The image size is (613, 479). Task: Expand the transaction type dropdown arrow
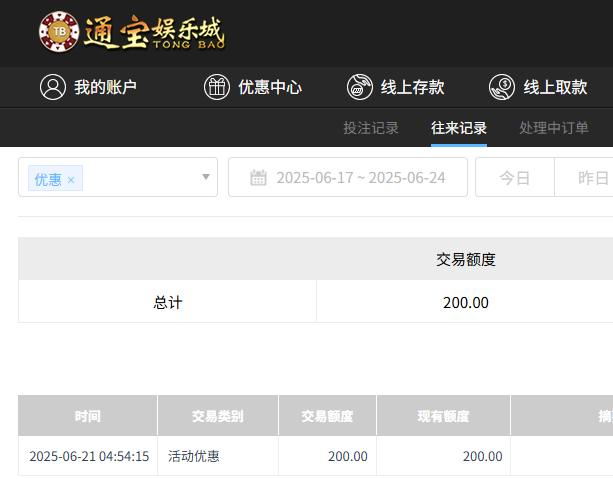[x=206, y=177]
